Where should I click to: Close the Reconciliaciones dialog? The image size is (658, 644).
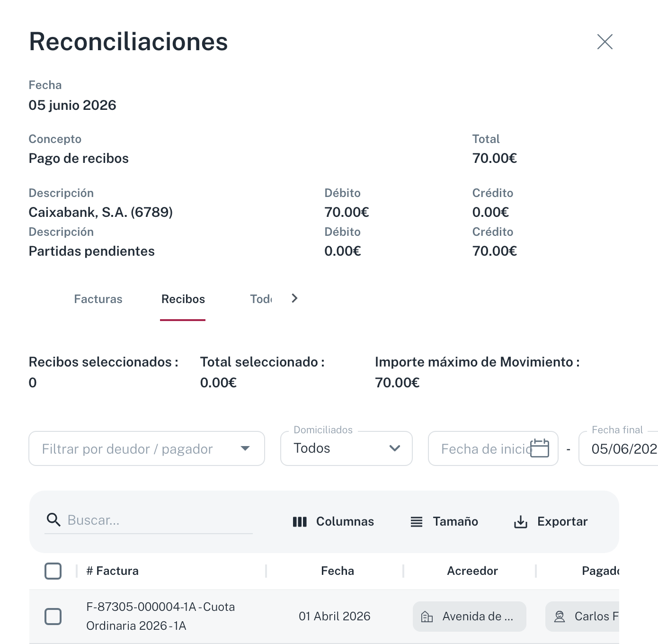pos(605,42)
